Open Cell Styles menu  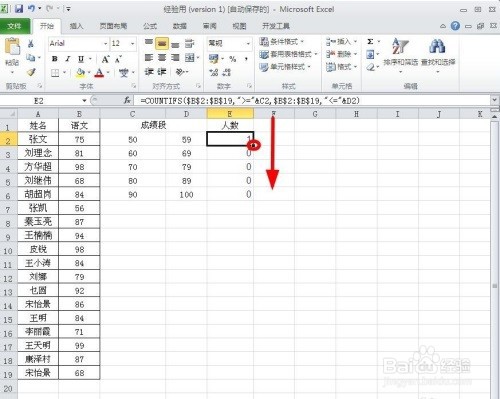[x=285, y=66]
